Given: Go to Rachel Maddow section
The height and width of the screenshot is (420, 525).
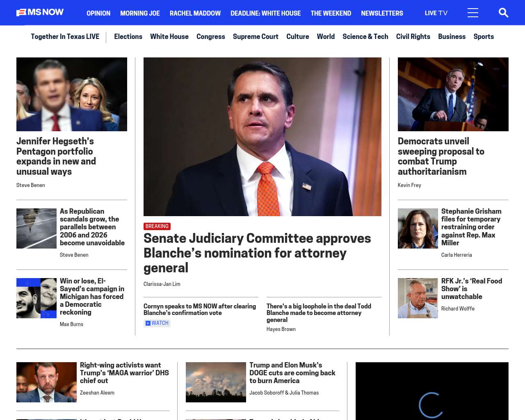Looking at the screenshot, I should [x=195, y=13].
